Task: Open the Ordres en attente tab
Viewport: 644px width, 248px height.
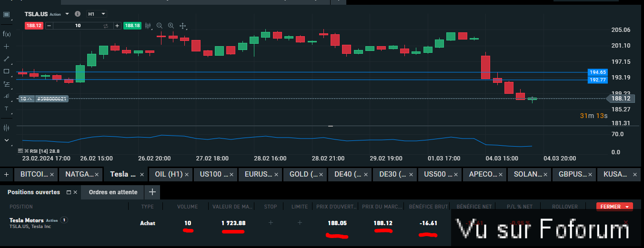Action: [x=114, y=192]
